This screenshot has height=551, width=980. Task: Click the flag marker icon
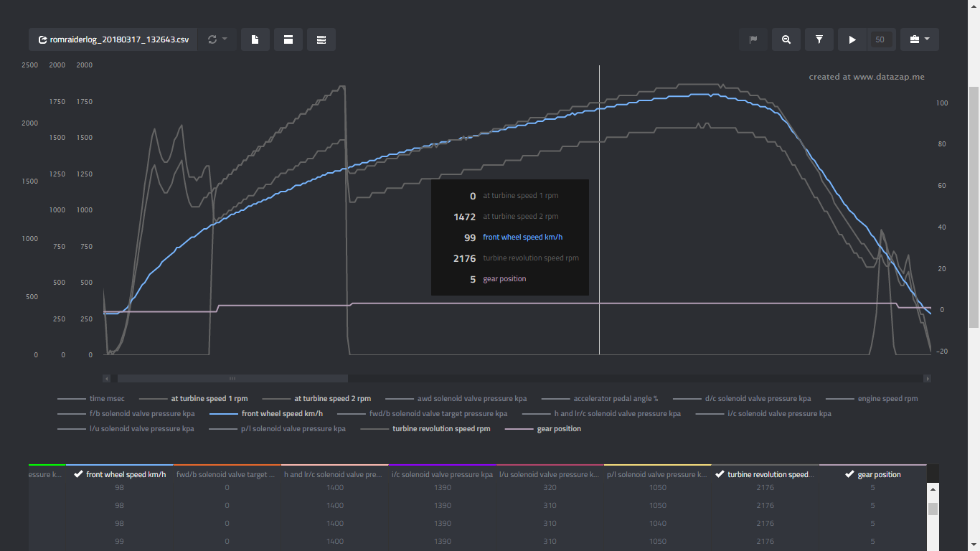(x=753, y=39)
